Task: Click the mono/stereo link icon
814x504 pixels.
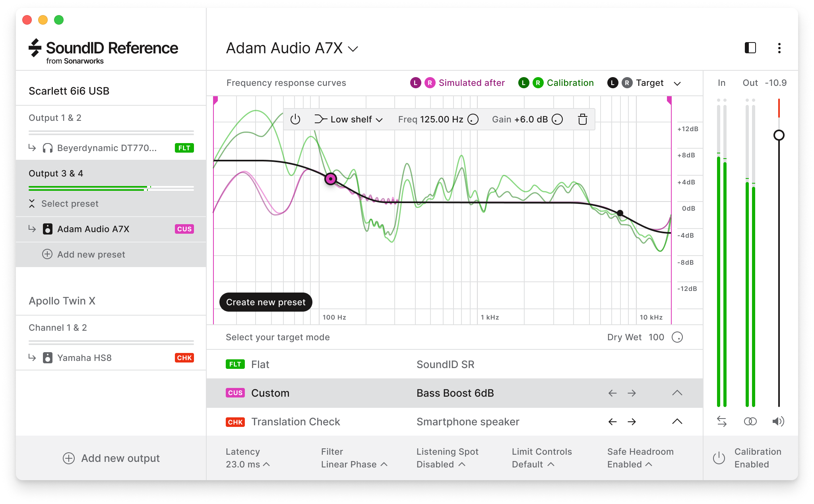Action: point(750,422)
